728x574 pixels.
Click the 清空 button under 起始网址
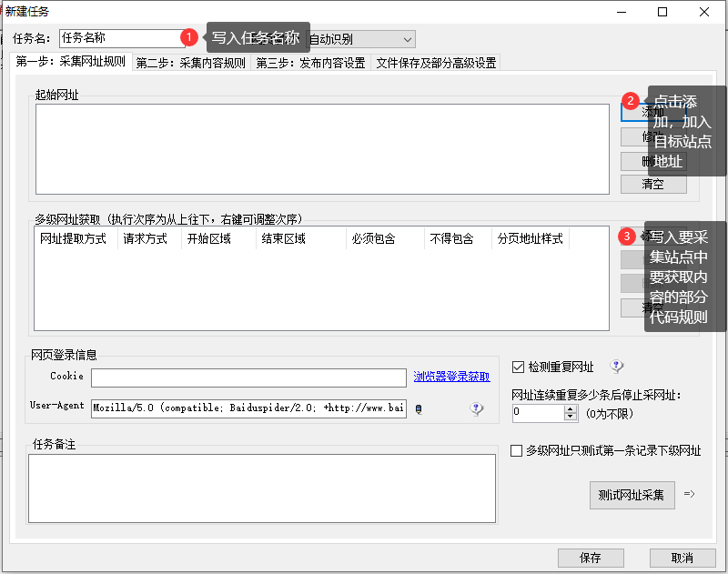[653, 185]
